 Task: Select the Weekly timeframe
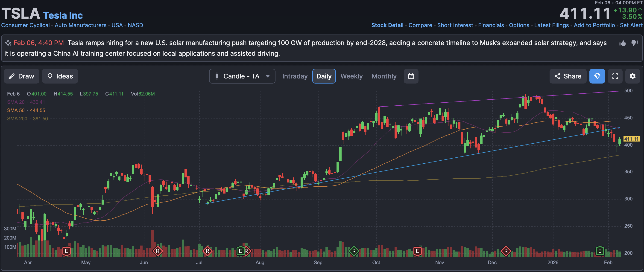pyautogui.click(x=351, y=76)
